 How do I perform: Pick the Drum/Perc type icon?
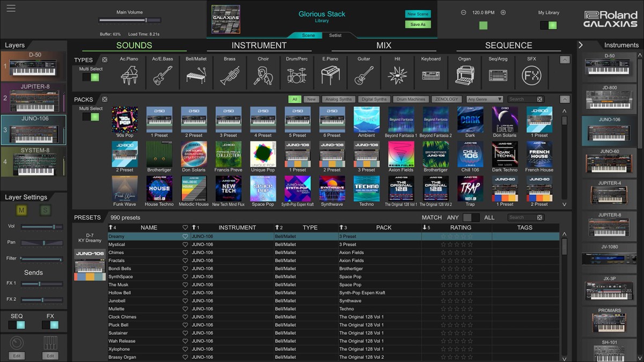(296, 75)
